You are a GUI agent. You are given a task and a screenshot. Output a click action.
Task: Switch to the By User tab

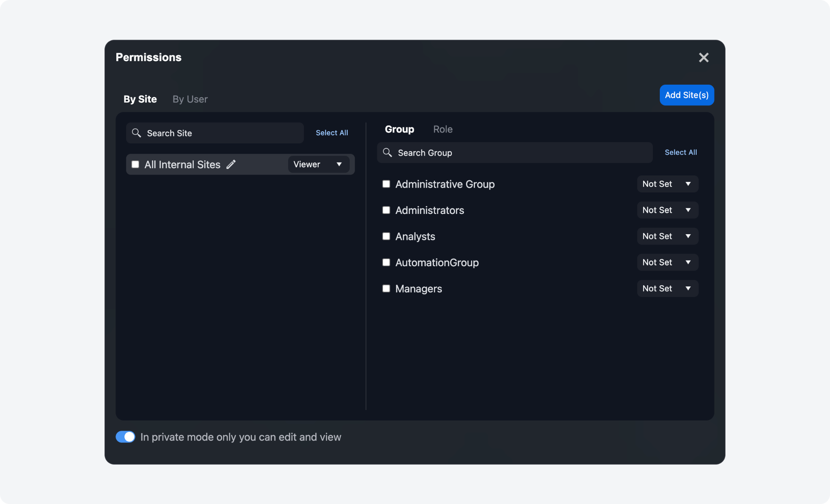coord(190,99)
